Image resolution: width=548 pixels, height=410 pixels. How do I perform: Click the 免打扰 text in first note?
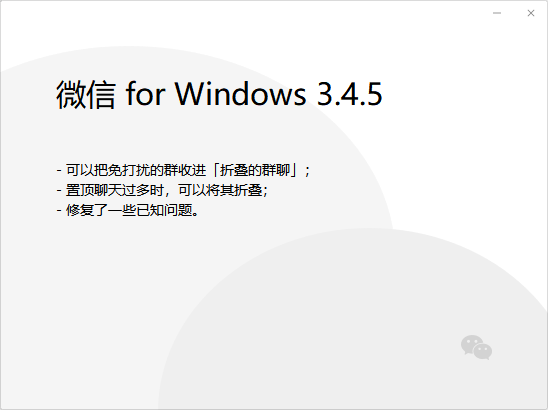pyautogui.click(x=129, y=171)
